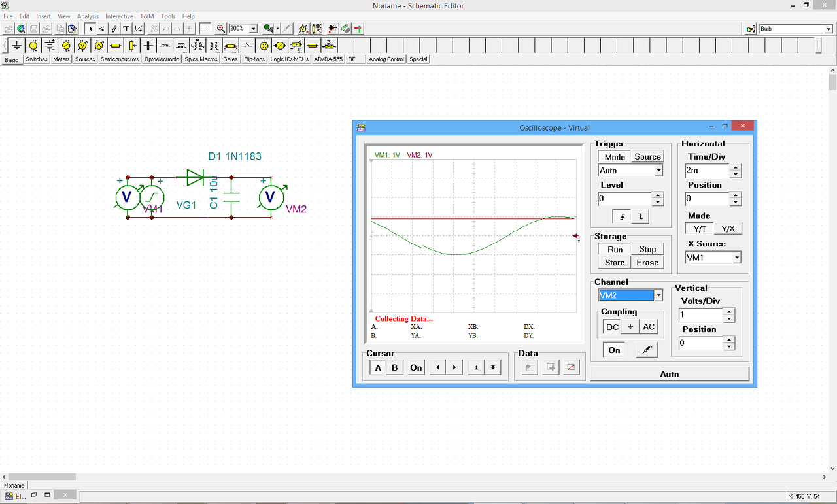Select the bulb/lamp component icon
The image size is (837, 504).
[x=264, y=45]
